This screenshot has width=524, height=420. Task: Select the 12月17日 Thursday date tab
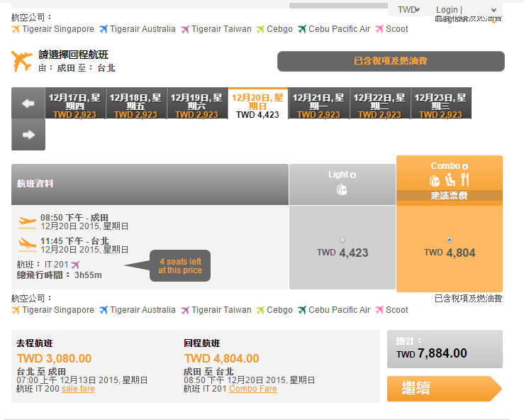(75, 104)
